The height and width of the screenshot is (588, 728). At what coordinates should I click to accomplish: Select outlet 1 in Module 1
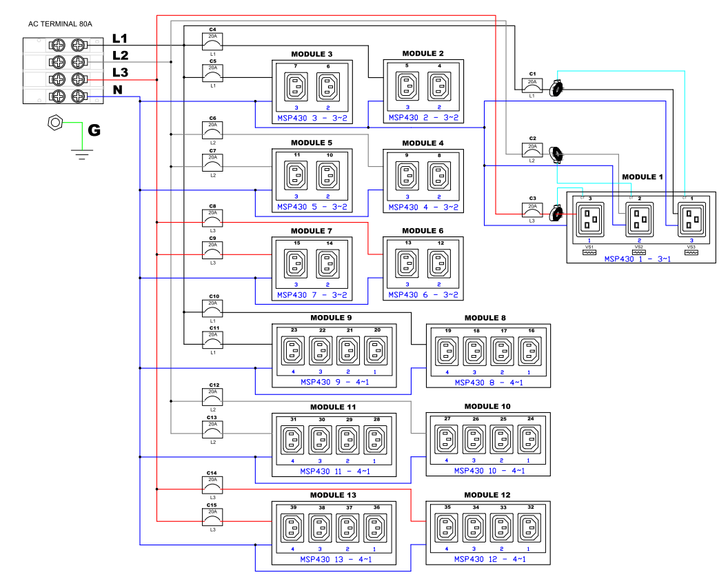point(689,221)
